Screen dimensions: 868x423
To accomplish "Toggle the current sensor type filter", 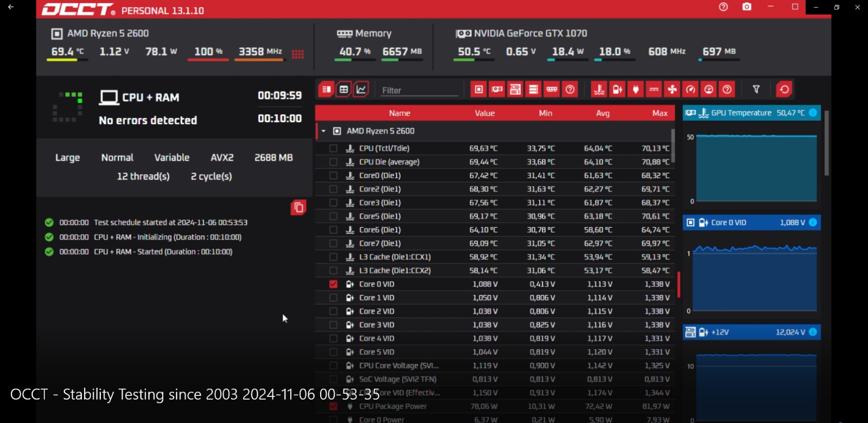I will (x=654, y=89).
